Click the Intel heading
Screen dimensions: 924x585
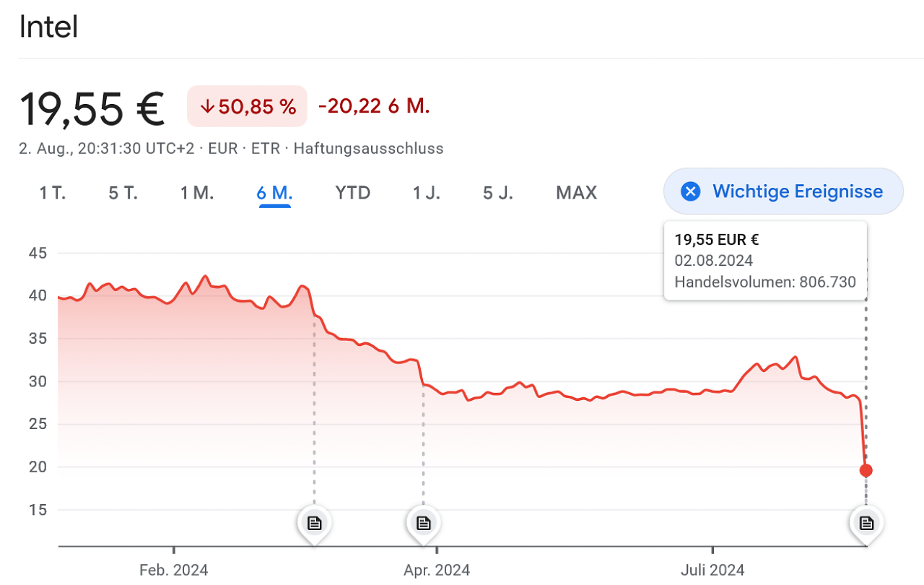point(48,27)
